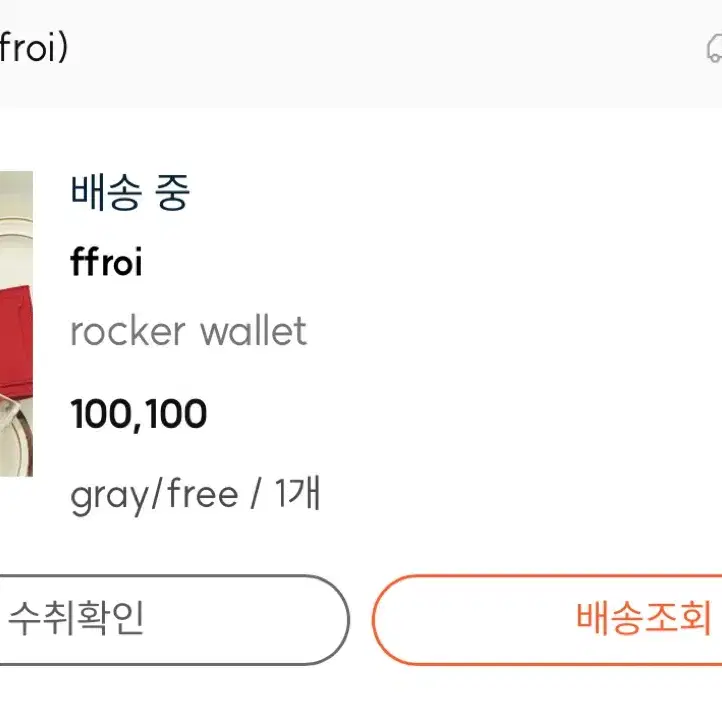Viewport: 722px width, 722px height.
Task: Click the word wallet in product name
Action: (x=254, y=331)
